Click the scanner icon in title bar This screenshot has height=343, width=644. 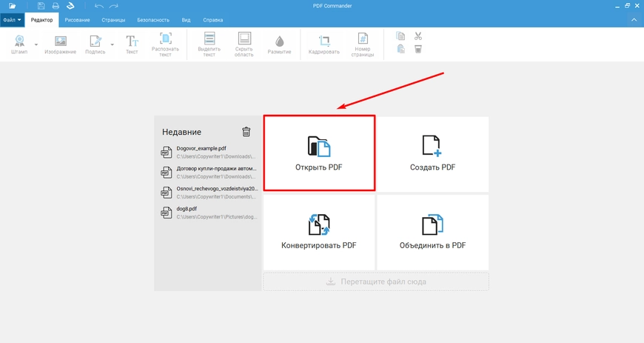click(70, 6)
